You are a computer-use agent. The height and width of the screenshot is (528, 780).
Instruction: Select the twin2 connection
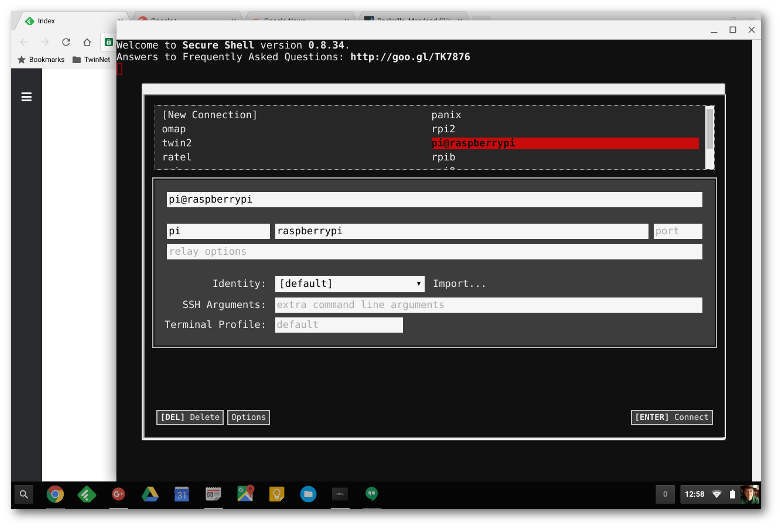(177, 143)
